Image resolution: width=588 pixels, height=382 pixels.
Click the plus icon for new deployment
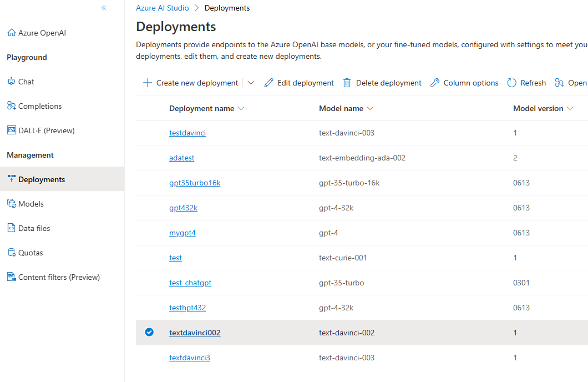click(x=148, y=83)
